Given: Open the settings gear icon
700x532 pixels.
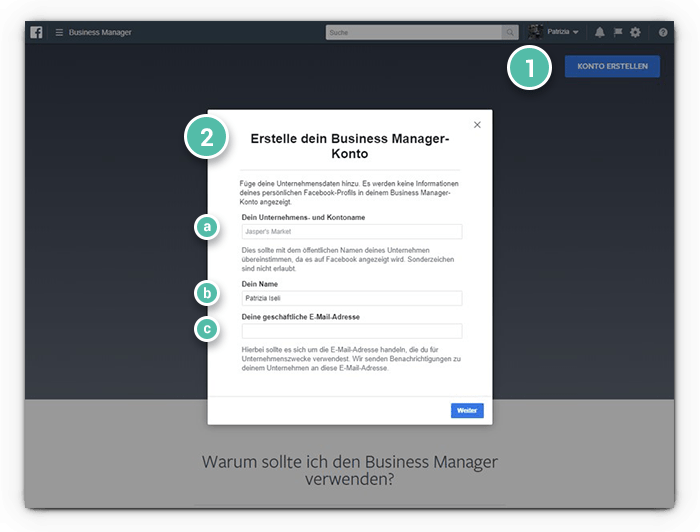Looking at the screenshot, I should pyautogui.click(x=635, y=33).
